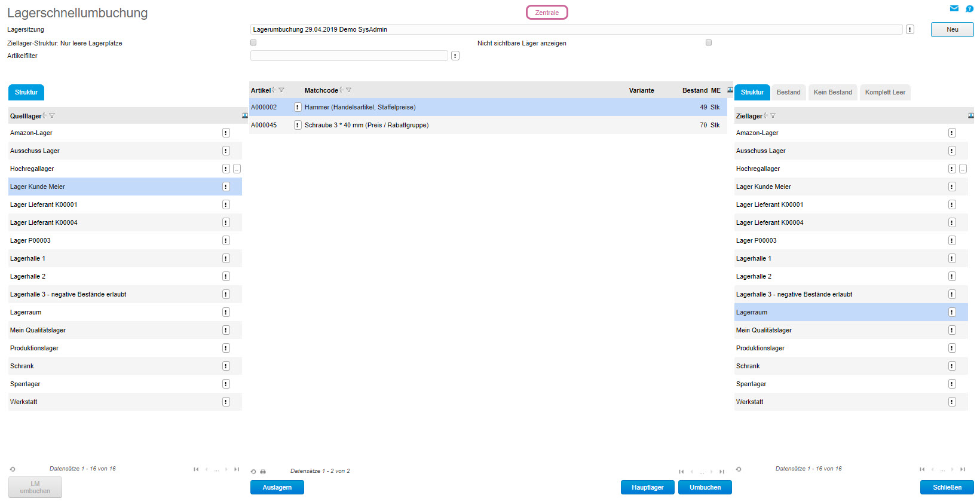Image resolution: width=980 pixels, height=501 pixels.
Task: Click the info icon beside the Lagersitzung field
Action: click(x=910, y=29)
